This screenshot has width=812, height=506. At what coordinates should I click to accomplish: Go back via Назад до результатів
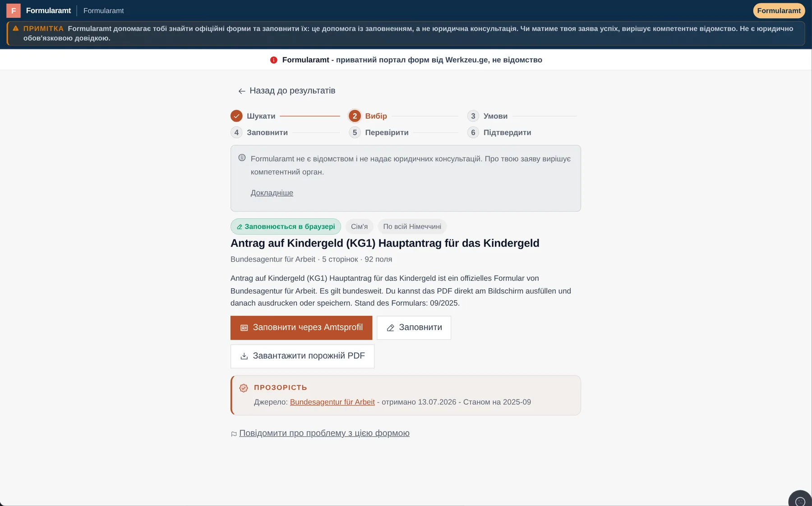click(287, 91)
